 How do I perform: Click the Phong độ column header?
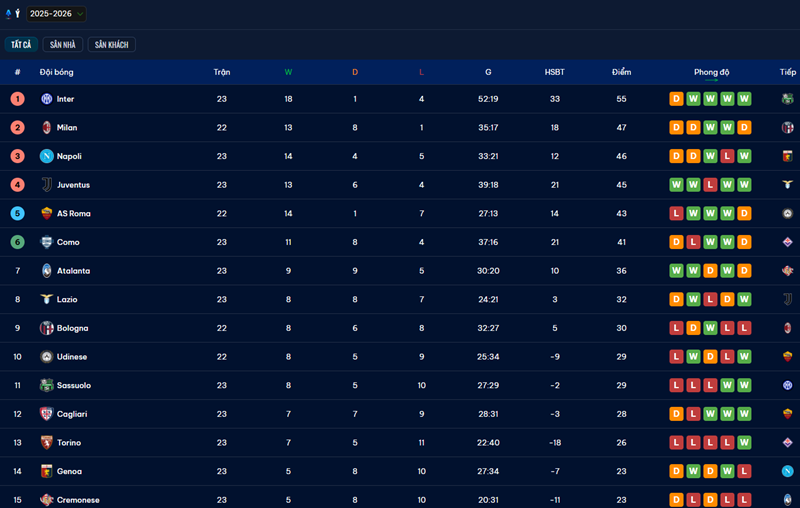click(x=711, y=72)
